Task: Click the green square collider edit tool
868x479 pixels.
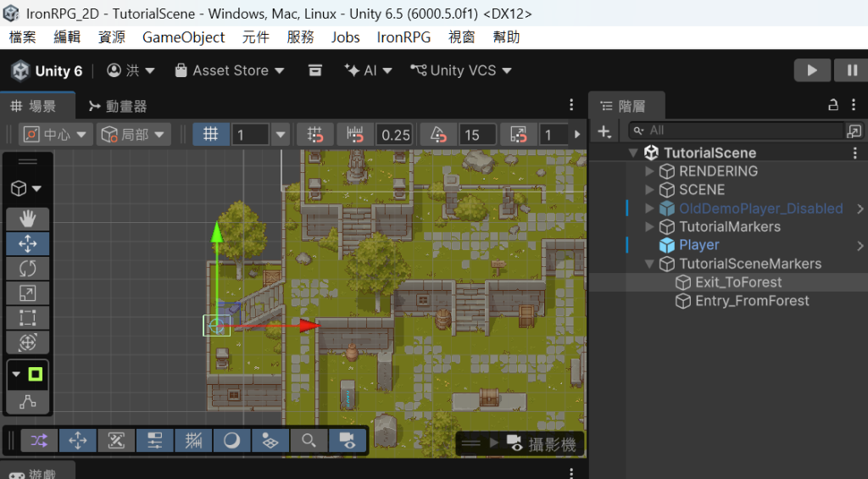Action: (x=35, y=375)
